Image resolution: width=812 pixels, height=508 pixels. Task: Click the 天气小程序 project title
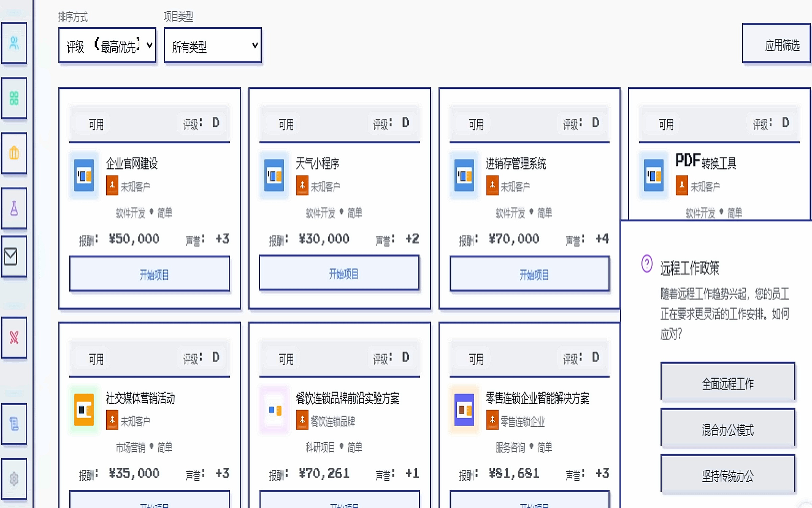tap(317, 164)
